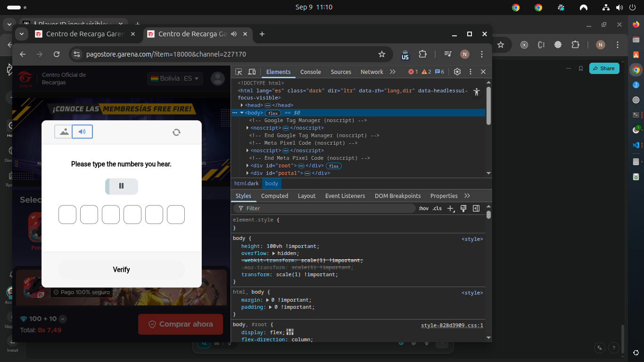This screenshot has height=362, width=644.
Task: Click the first captcha digit box
Action: [x=67, y=214]
